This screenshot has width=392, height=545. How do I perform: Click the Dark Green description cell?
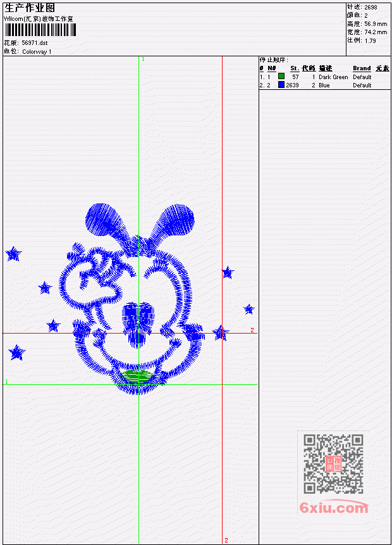[x=333, y=77]
